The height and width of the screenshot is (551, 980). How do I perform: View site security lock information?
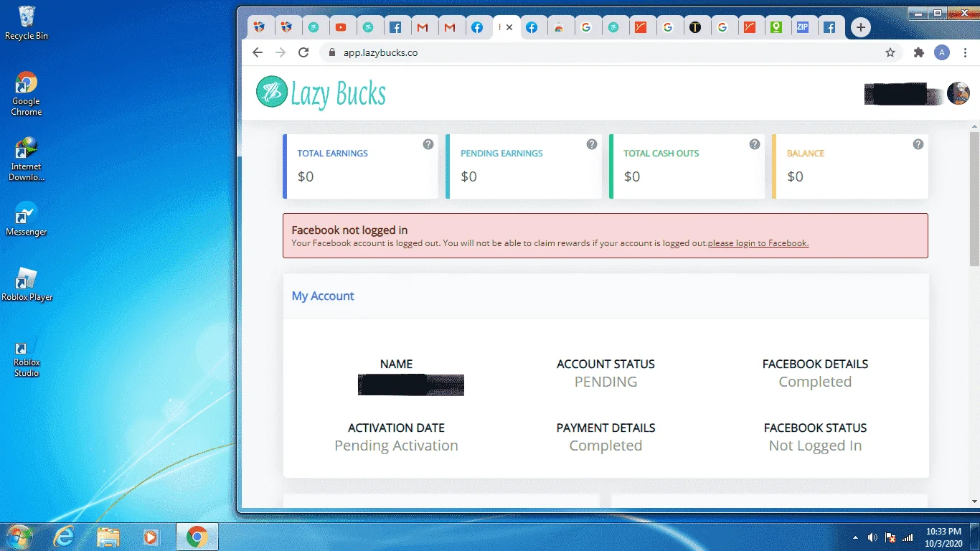pos(331,52)
